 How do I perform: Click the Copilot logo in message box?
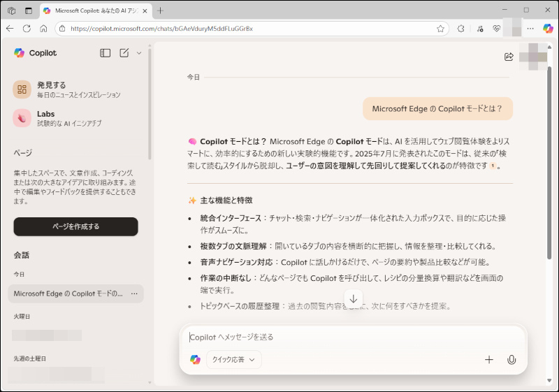[x=195, y=360]
